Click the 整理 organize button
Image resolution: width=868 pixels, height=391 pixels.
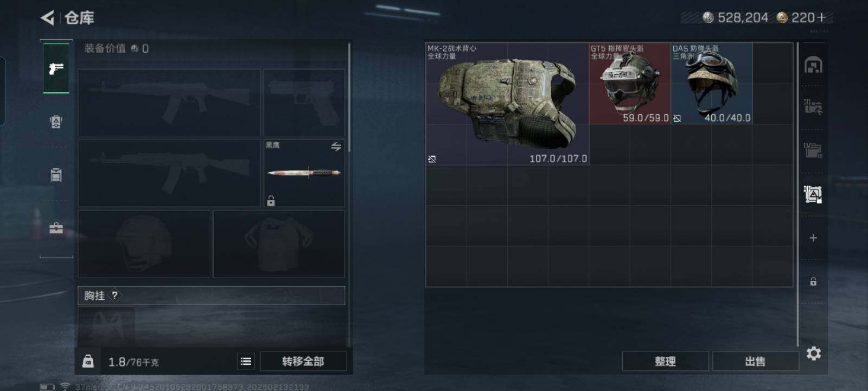pos(665,361)
